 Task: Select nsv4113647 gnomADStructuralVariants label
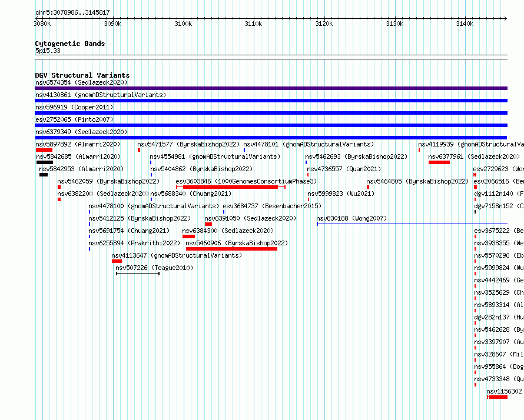(177, 255)
